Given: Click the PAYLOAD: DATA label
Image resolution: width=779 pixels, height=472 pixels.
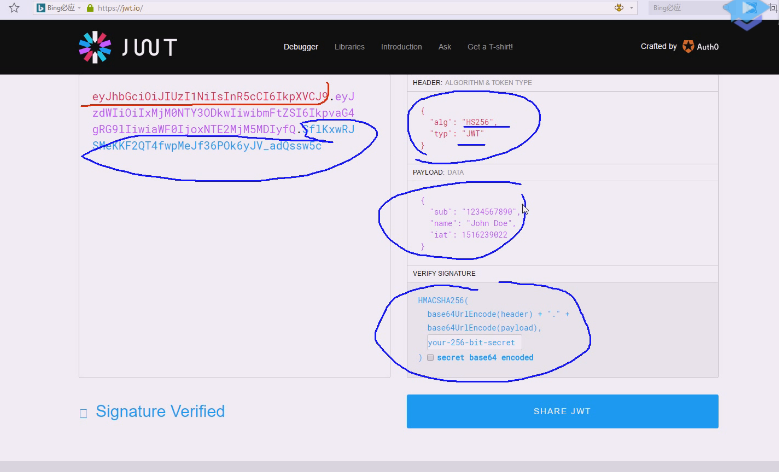Looking at the screenshot, I should coord(438,172).
